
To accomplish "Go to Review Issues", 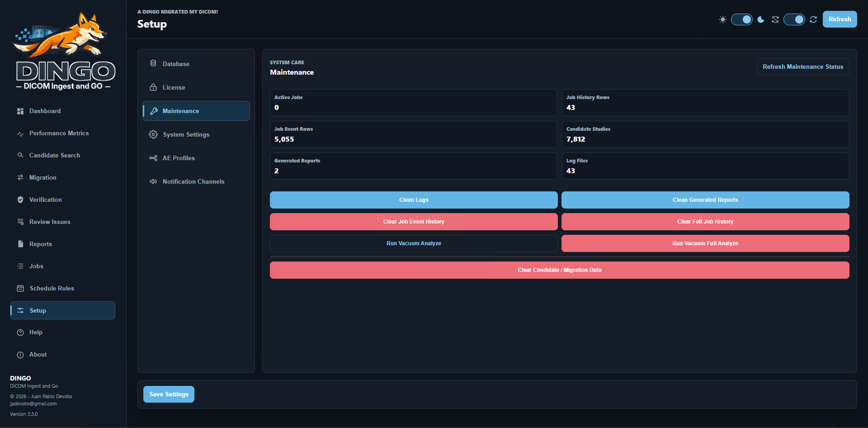I will 62,222.
